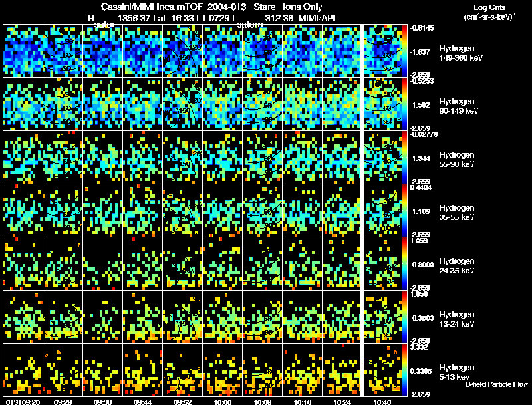Click the 0.3365 colorbar value

(x=421, y=372)
